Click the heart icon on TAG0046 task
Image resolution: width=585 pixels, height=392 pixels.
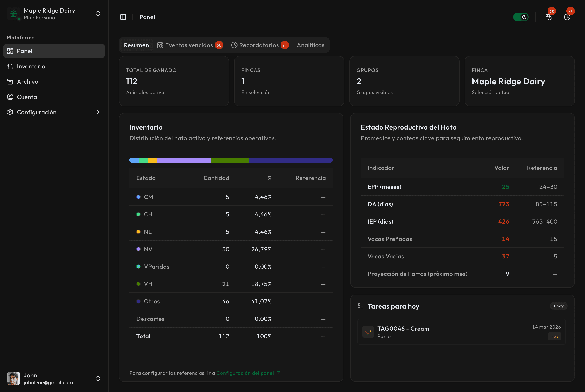[368, 332]
